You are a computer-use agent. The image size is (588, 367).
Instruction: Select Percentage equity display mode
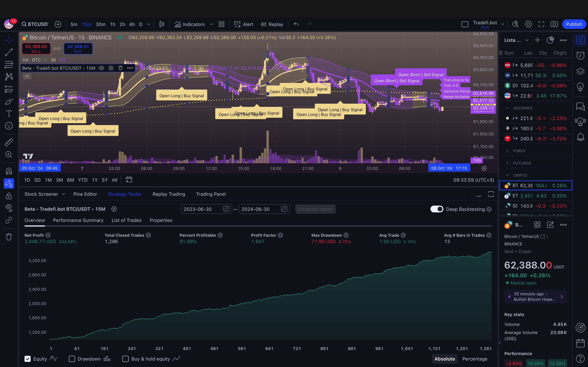475,359
